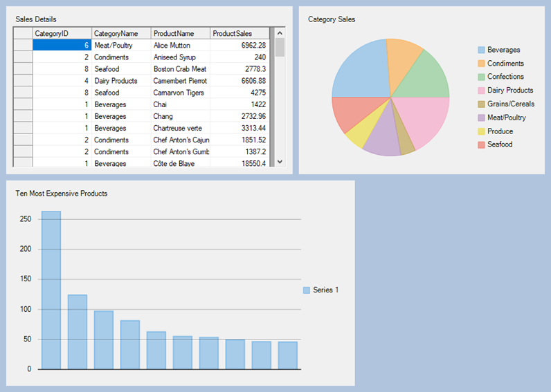551x392 pixels.
Task: Click the ProductName column header
Action: point(180,33)
